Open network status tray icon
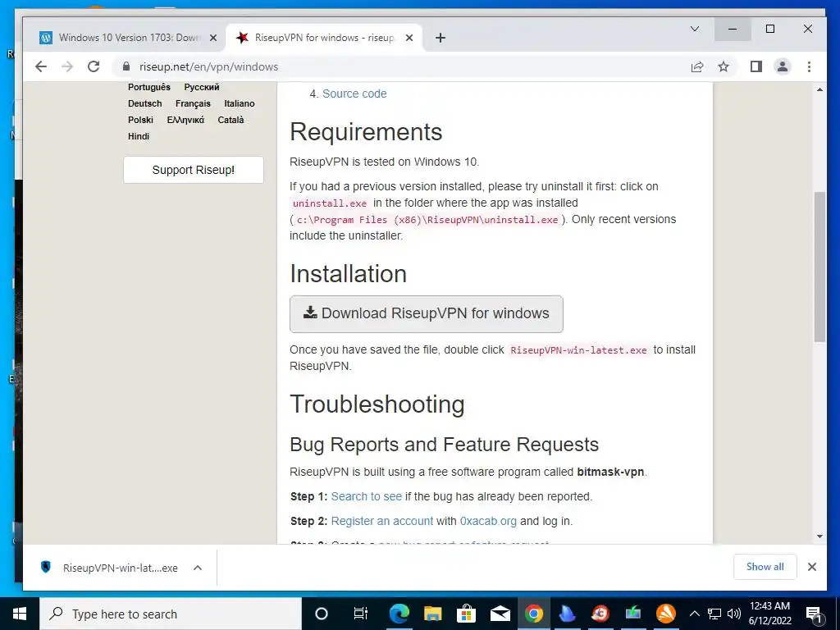Screen dimensions: 840x630 714,614
